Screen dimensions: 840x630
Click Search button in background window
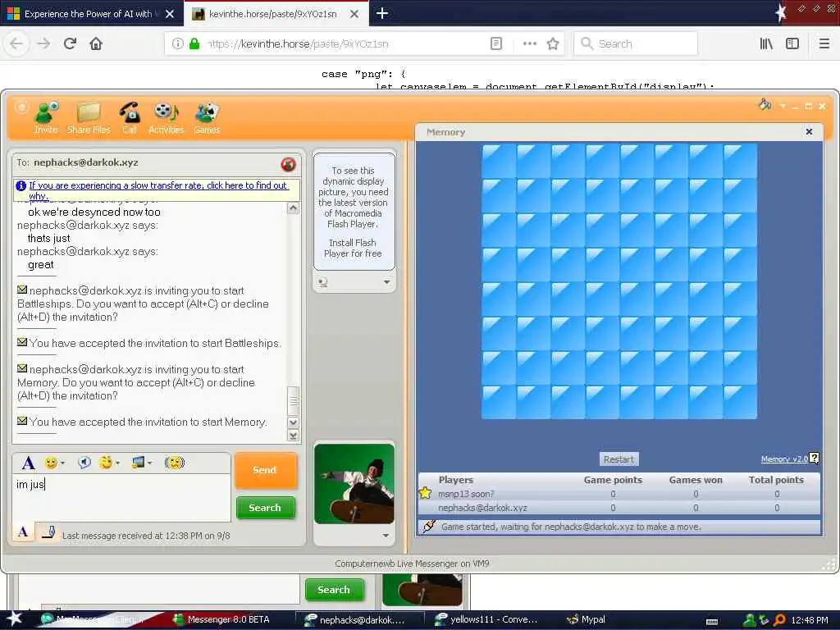click(334, 589)
